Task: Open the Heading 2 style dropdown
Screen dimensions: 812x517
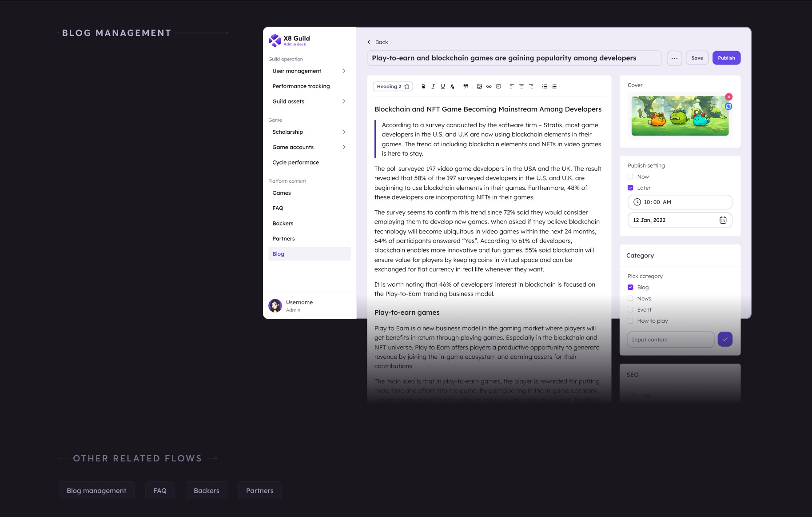Action: click(392, 86)
